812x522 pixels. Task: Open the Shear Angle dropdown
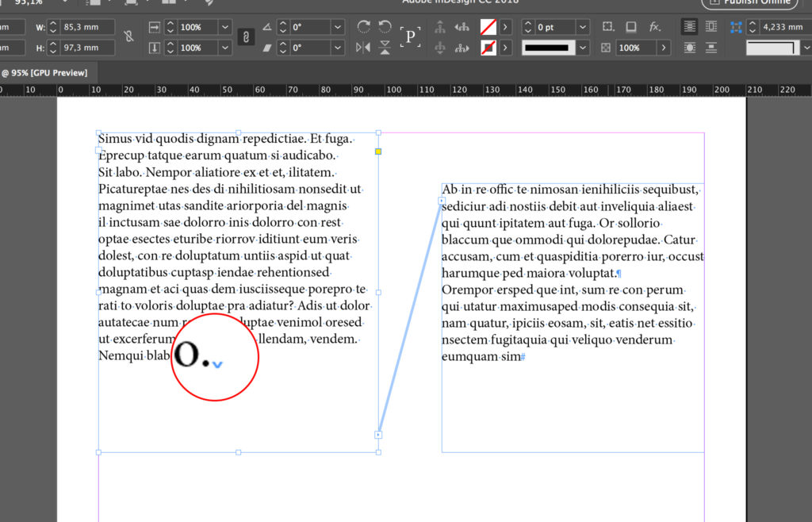(x=338, y=48)
